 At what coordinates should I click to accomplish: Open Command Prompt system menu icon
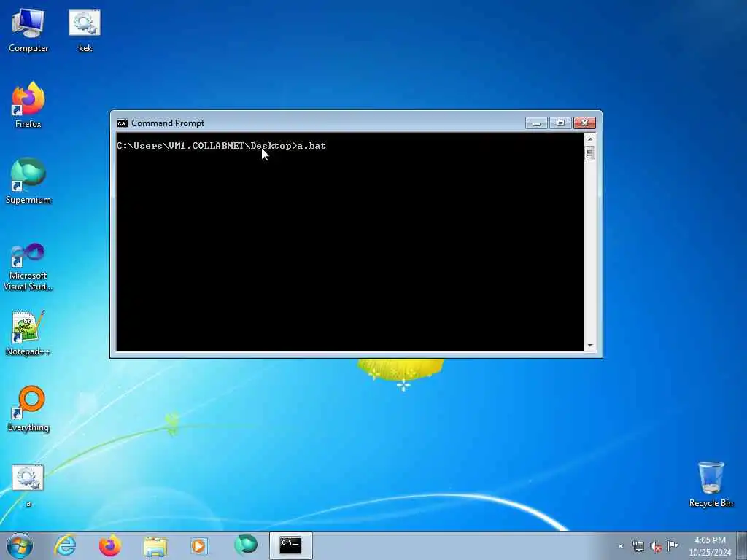pos(123,123)
